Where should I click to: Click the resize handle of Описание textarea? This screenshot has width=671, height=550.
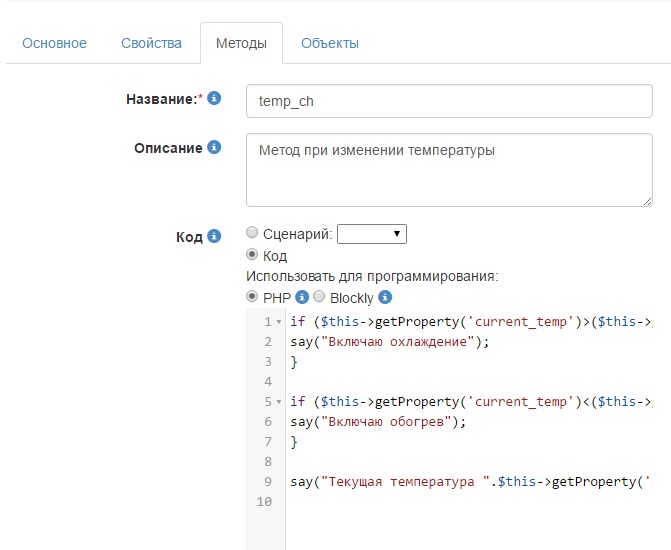[647, 201]
